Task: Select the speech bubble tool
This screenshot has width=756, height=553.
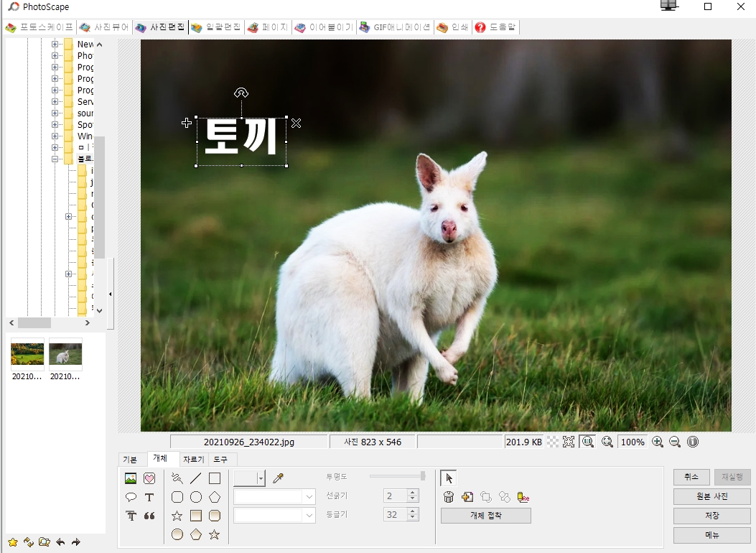Action: 130,497
